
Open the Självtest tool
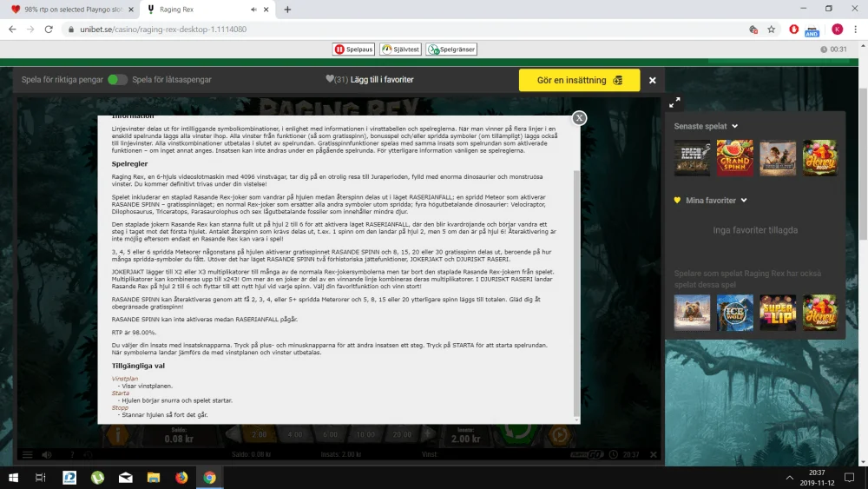[x=400, y=50]
